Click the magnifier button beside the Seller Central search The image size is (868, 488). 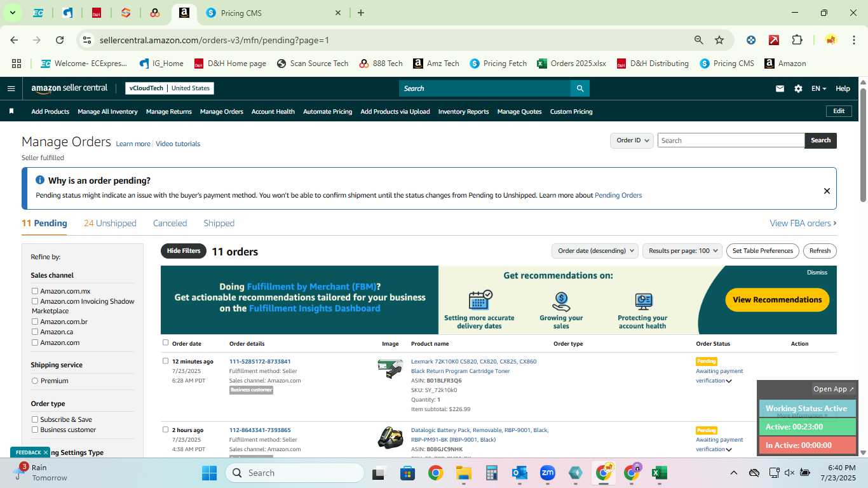[x=580, y=88]
